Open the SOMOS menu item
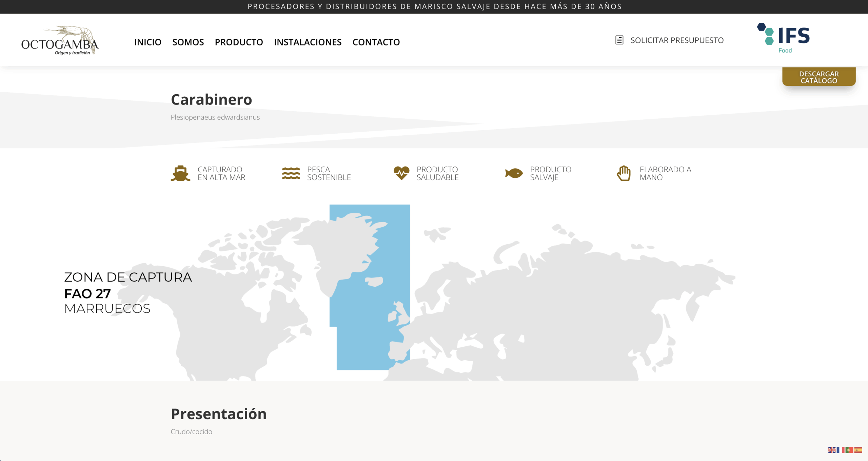This screenshot has width=868, height=461. pos(188,42)
